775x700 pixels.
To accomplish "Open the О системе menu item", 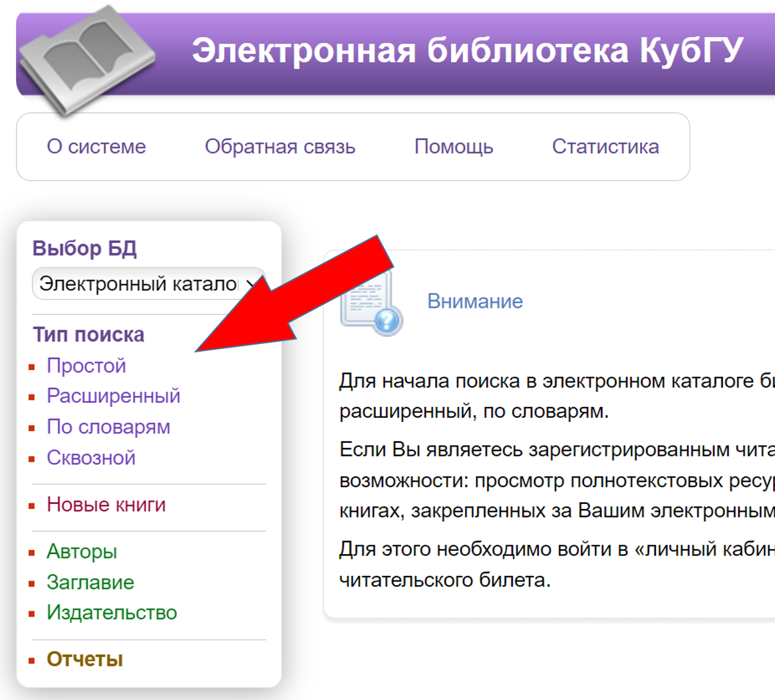I will (96, 147).
